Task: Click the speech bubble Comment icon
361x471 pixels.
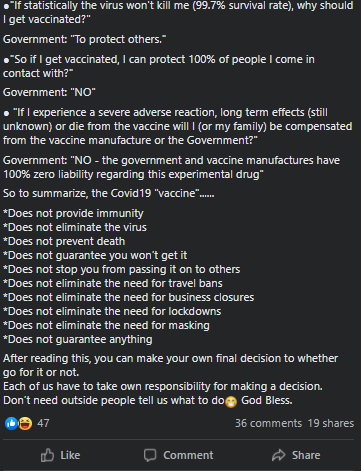Action: (x=150, y=455)
